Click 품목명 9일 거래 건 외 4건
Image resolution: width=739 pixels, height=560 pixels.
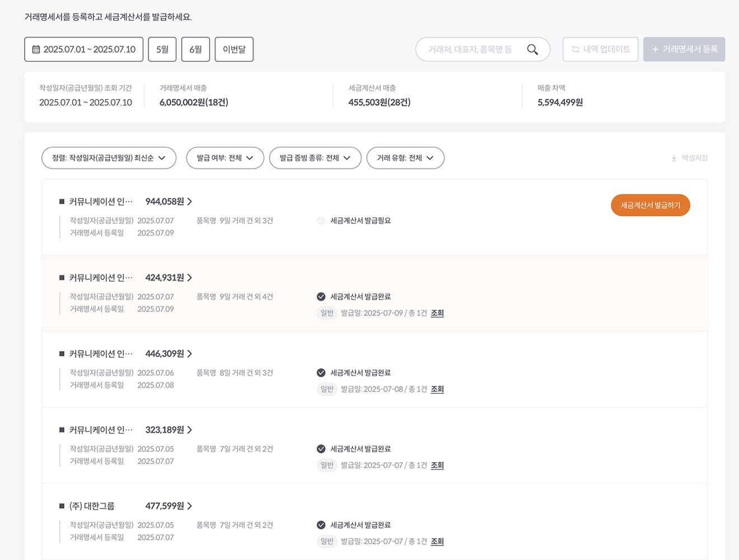coord(235,297)
